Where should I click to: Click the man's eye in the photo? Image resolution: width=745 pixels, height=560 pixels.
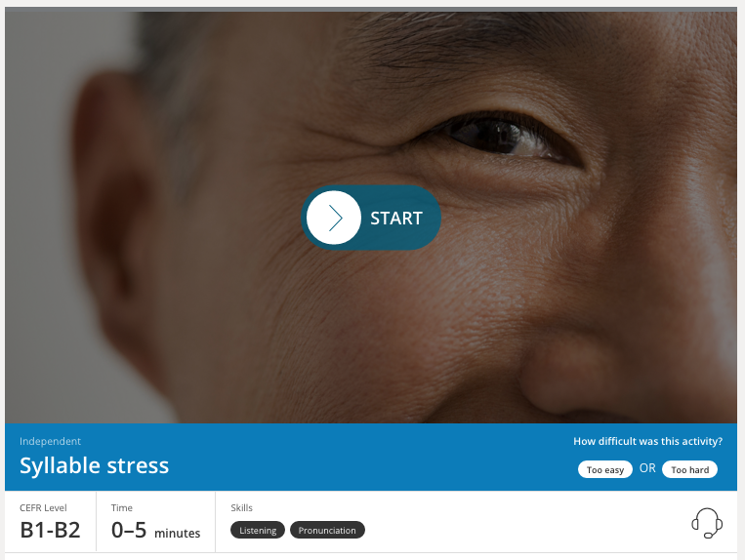point(504,138)
